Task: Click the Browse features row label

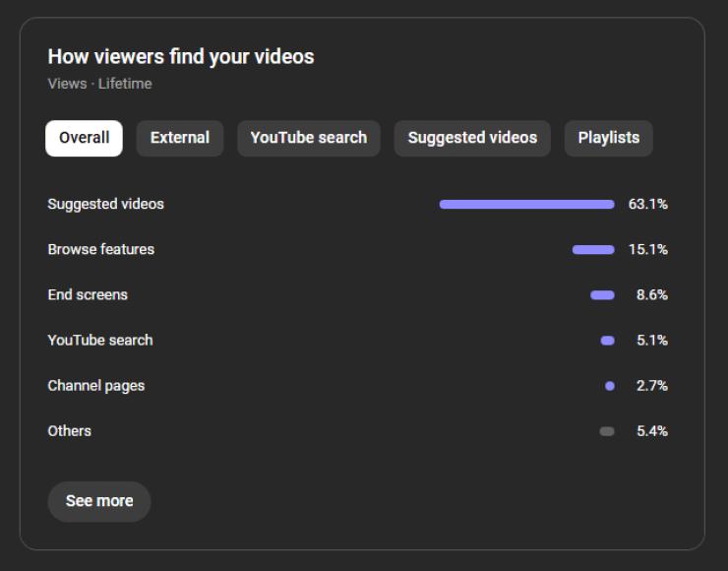Action: click(101, 250)
